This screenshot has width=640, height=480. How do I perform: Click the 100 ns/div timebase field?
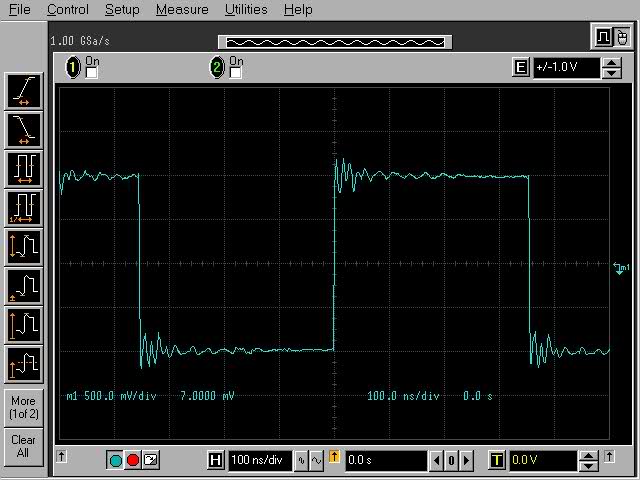pos(260,460)
